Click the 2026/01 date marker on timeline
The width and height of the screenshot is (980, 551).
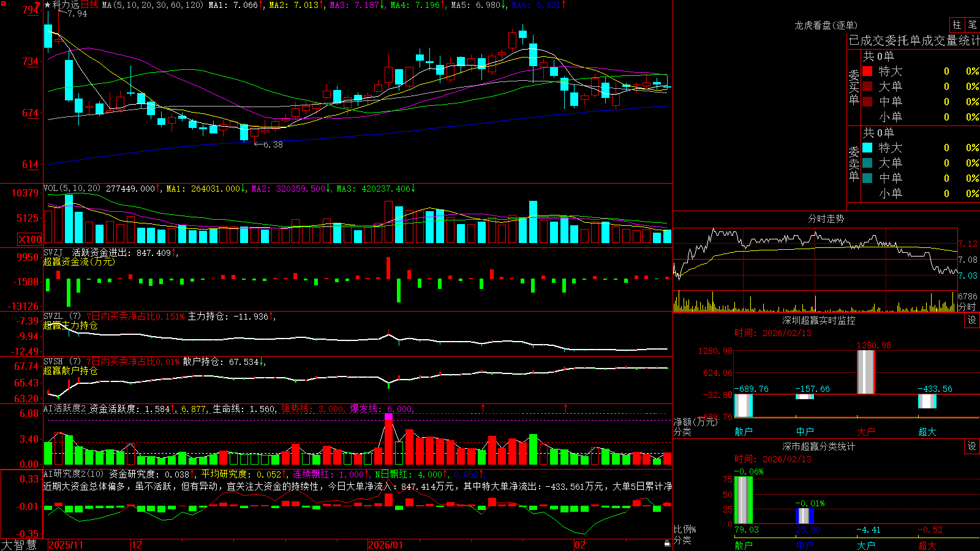click(x=386, y=545)
